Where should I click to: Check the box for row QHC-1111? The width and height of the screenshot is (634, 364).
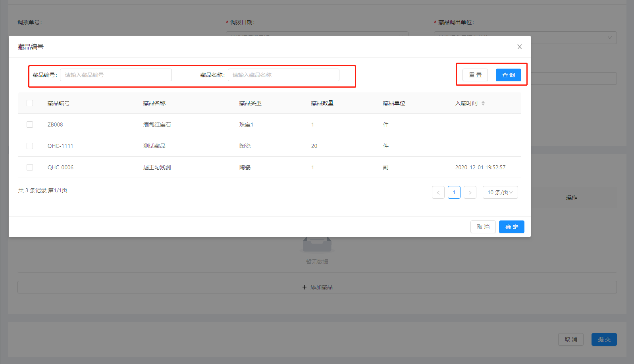tap(30, 146)
